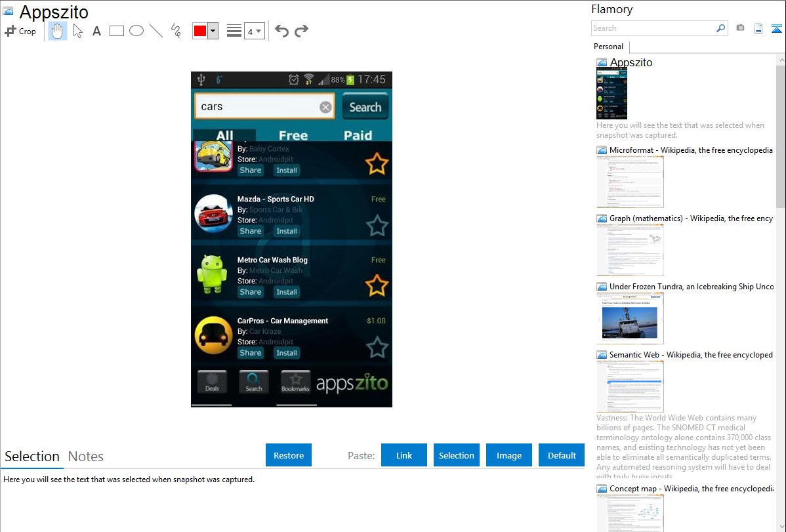The image size is (786, 532).
Task: Toggle bookmark star for Baby Cortex app
Action: [377, 164]
